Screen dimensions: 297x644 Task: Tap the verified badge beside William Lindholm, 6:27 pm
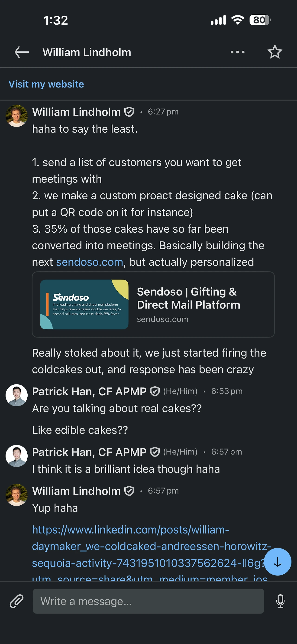(x=129, y=112)
